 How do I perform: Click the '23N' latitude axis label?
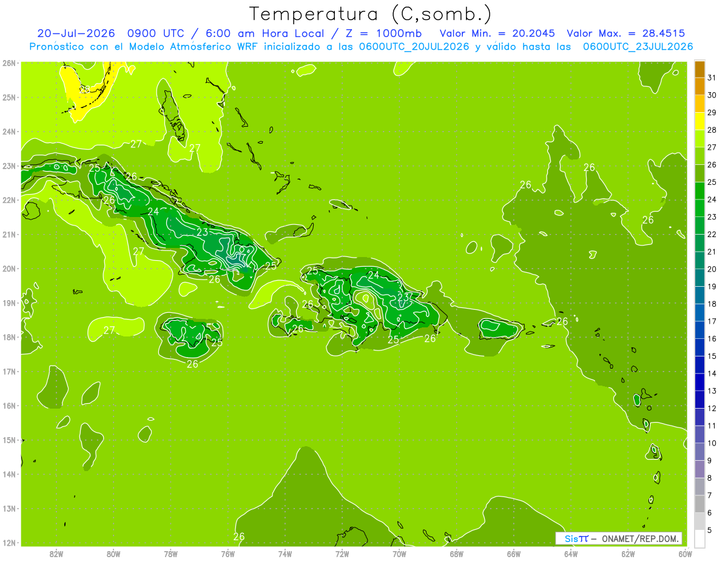click(x=9, y=166)
